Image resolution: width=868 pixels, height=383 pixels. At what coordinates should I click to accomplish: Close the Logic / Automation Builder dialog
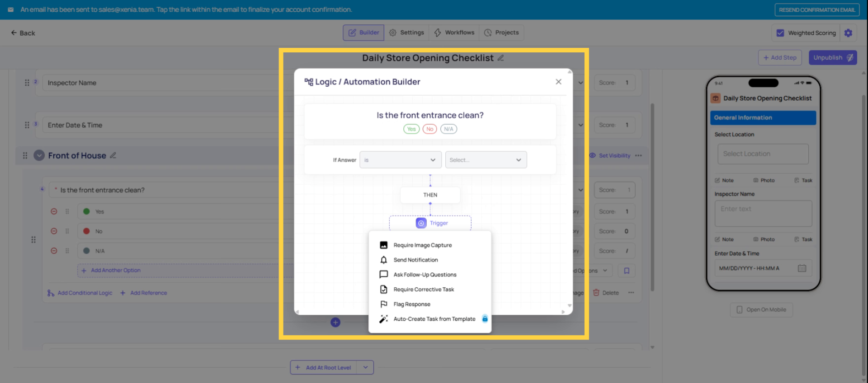click(x=558, y=82)
